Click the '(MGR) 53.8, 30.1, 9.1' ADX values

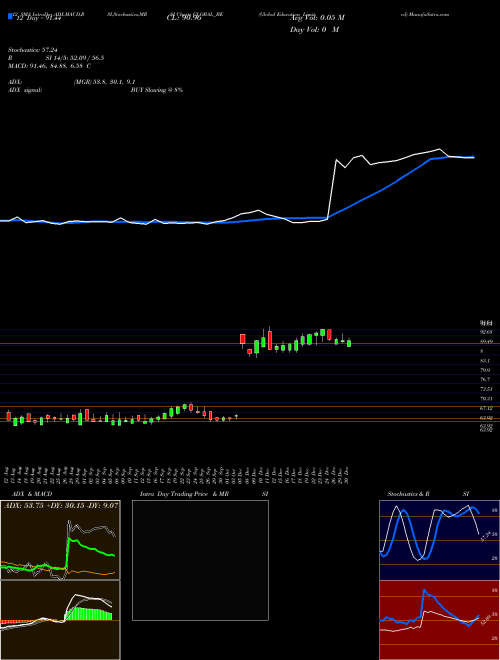pos(104,82)
